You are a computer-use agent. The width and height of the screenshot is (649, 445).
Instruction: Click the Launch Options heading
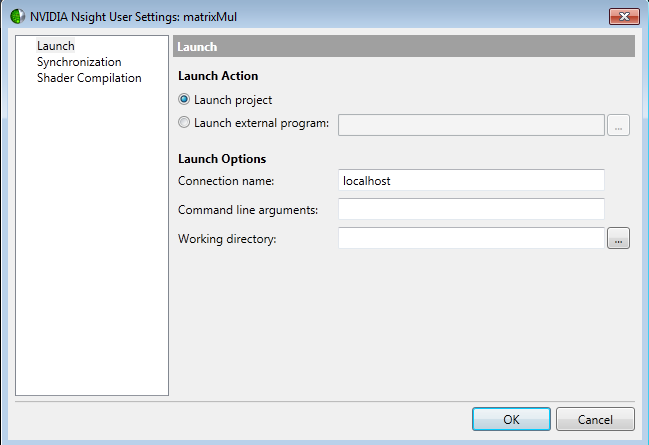point(222,159)
